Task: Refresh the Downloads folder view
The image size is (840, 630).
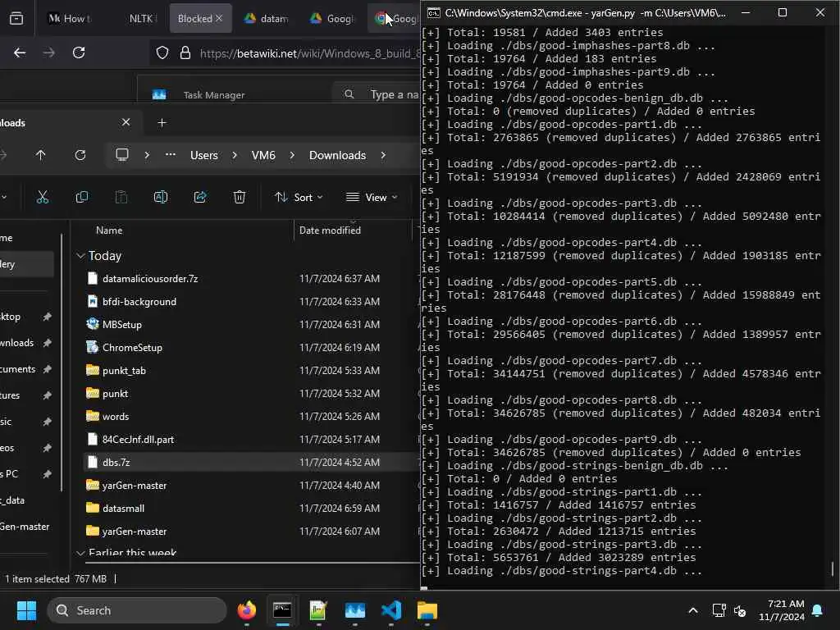Action: 80,155
